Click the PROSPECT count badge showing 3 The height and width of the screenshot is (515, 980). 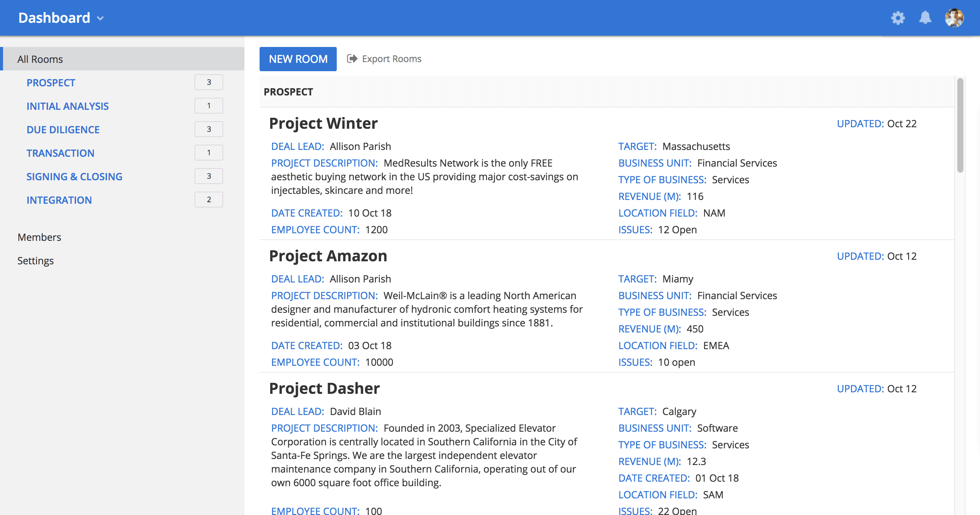tap(208, 82)
